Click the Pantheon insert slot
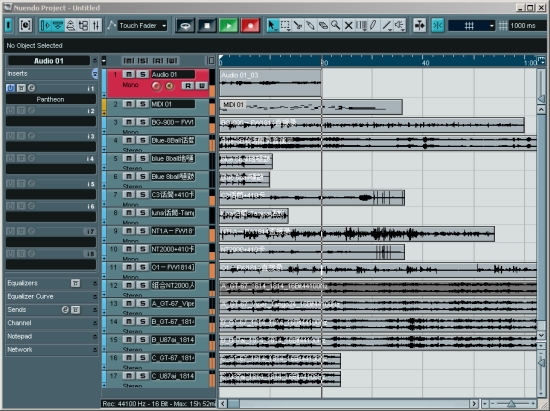This screenshot has width=550, height=411. [x=51, y=99]
